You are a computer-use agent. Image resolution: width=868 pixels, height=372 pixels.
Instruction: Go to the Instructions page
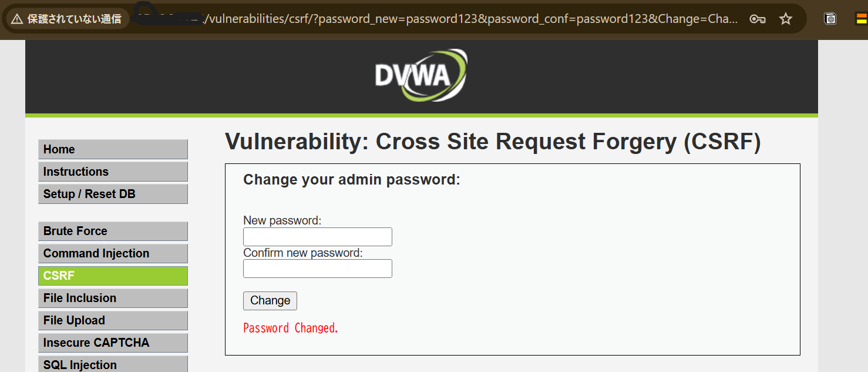click(x=113, y=172)
